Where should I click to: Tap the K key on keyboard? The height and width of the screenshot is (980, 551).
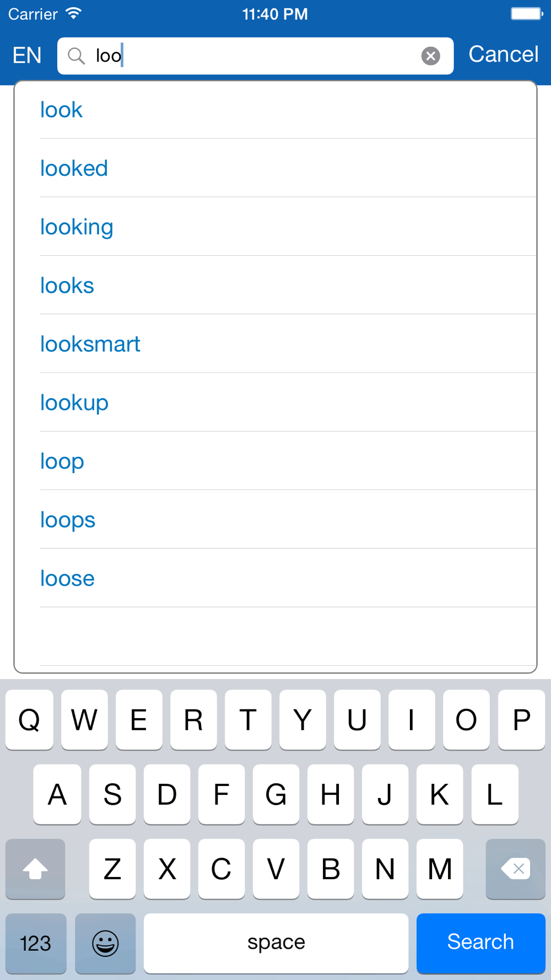click(440, 794)
